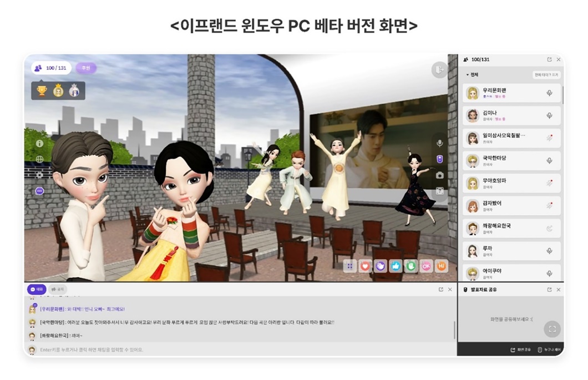Image resolution: width=588 pixels, height=380 pixels.
Task: Mute 우리문화퀜's microphone in the participant list
Action: (x=549, y=94)
